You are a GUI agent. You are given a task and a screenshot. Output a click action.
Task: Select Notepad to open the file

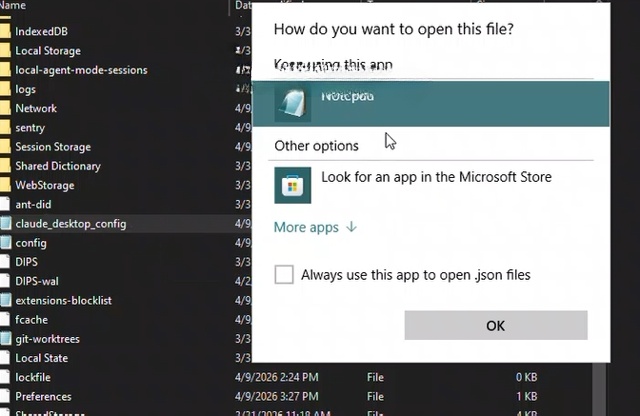click(x=431, y=104)
